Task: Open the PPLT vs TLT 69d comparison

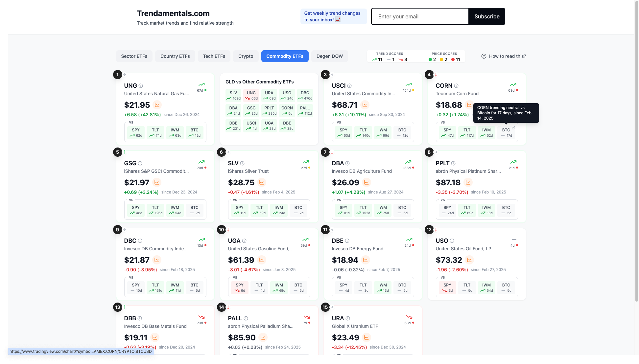Action: pyautogui.click(x=467, y=210)
